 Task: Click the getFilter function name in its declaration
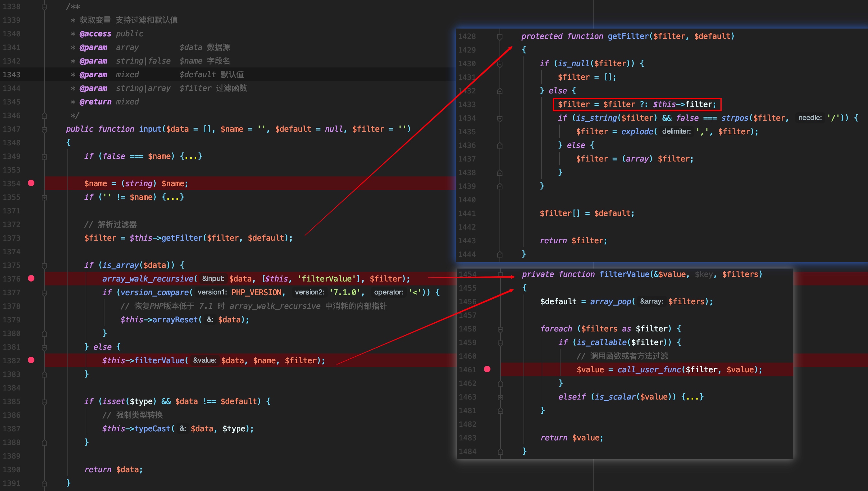click(628, 36)
